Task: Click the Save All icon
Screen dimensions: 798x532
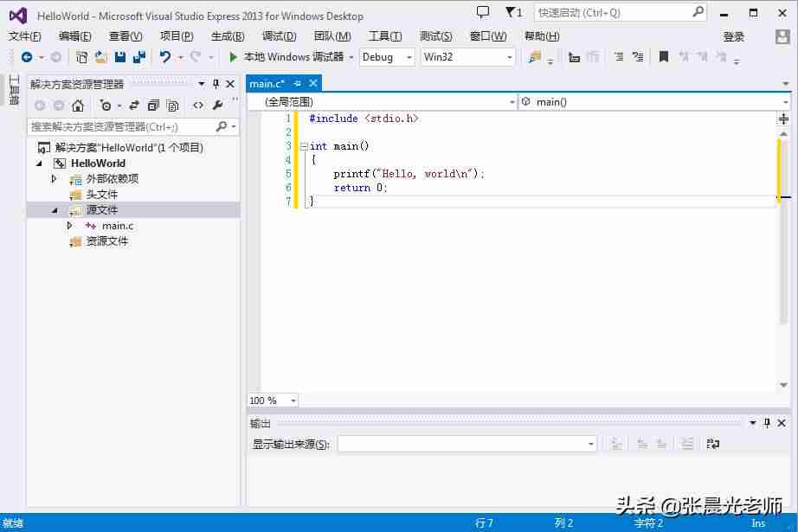Action: [139, 57]
